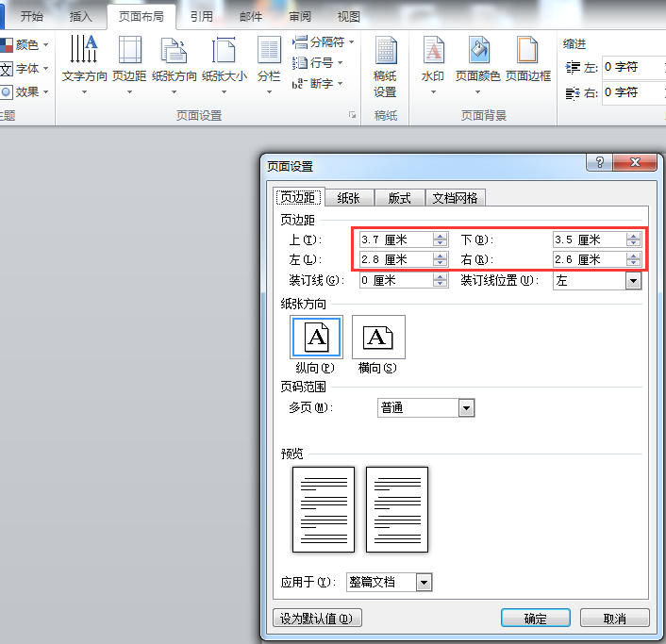Select 纵向 portrait orientation
Viewport: 666px width, 644px height.
coord(316,337)
